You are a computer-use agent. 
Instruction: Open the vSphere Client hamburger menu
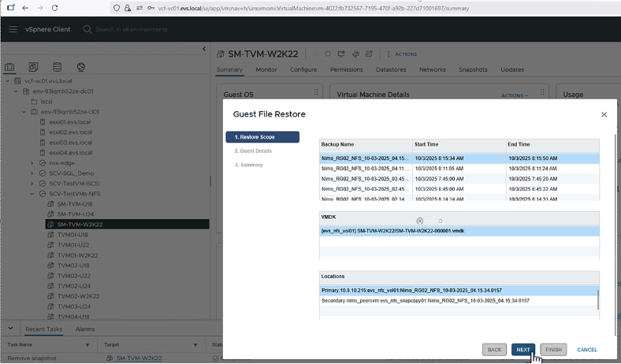tap(13, 29)
